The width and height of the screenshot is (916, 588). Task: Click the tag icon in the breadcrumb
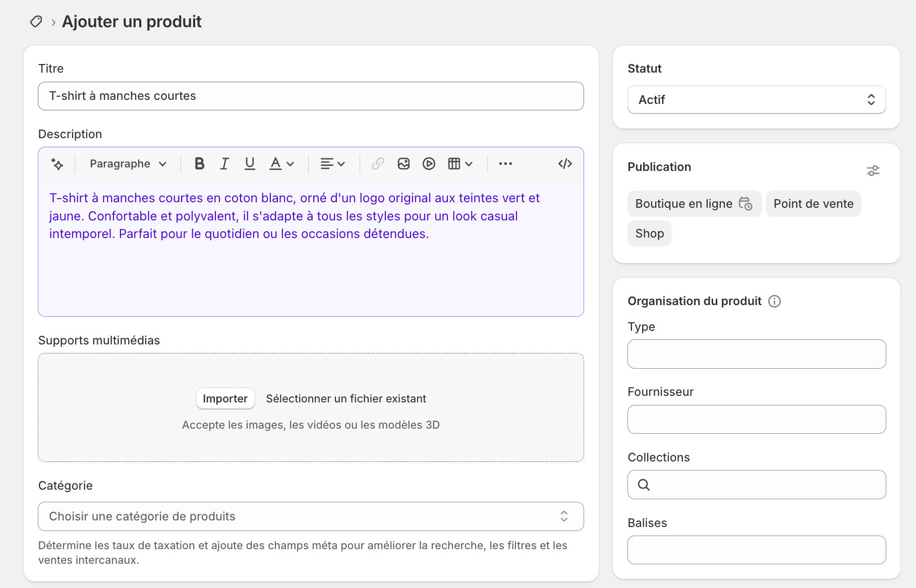point(36,22)
